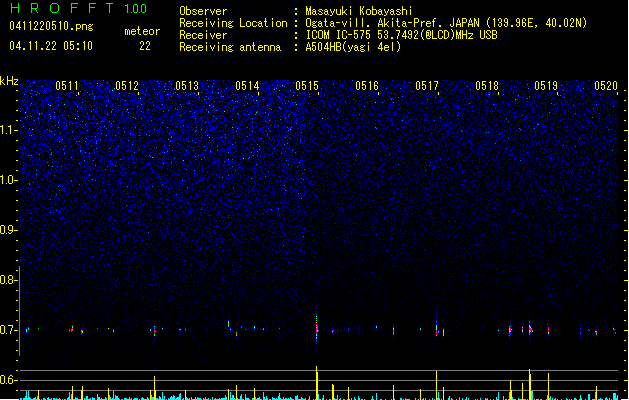
Task: Click the kHz axis unit label
Action: pyautogui.click(x=9, y=81)
